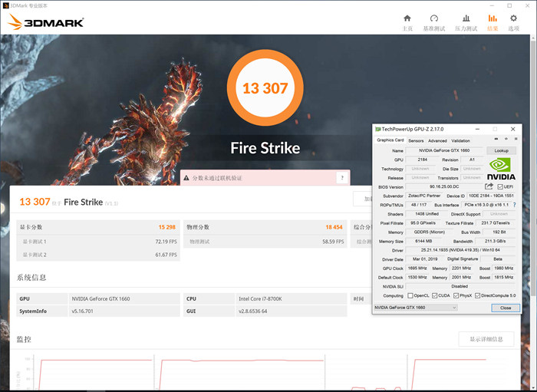Viewport: 537px width, 392px height.
Task: Click the SystemInfo value v5.16.701
Action: (124, 311)
